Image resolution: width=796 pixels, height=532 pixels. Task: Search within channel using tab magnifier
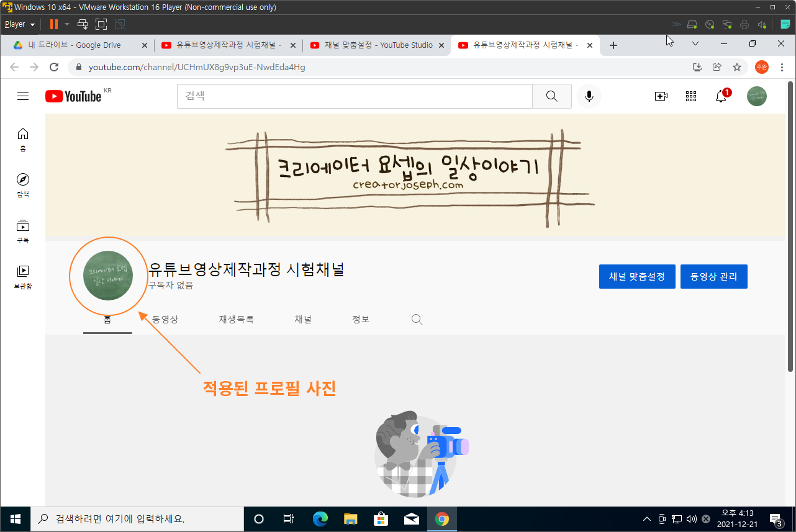pyautogui.click(x=417, y=320)
